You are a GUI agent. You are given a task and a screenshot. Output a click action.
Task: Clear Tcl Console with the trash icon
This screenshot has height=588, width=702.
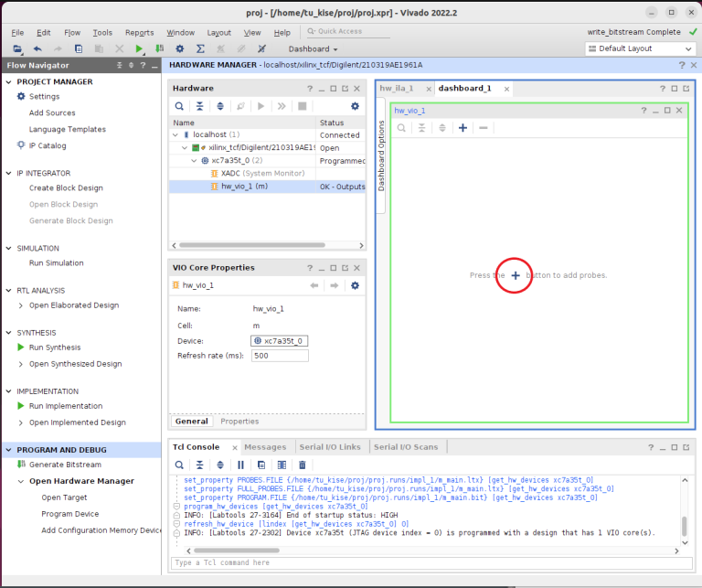[x=302, y=465]
